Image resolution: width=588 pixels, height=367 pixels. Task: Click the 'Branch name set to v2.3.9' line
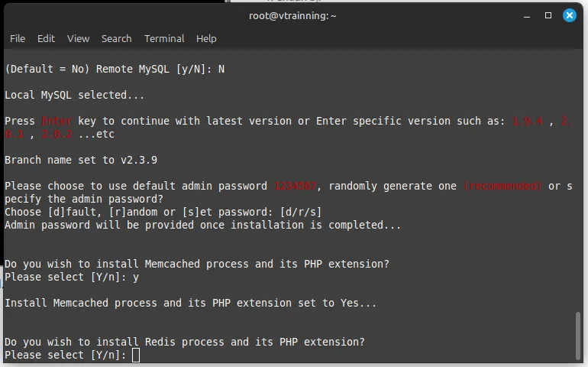click(x=81, y=160)
